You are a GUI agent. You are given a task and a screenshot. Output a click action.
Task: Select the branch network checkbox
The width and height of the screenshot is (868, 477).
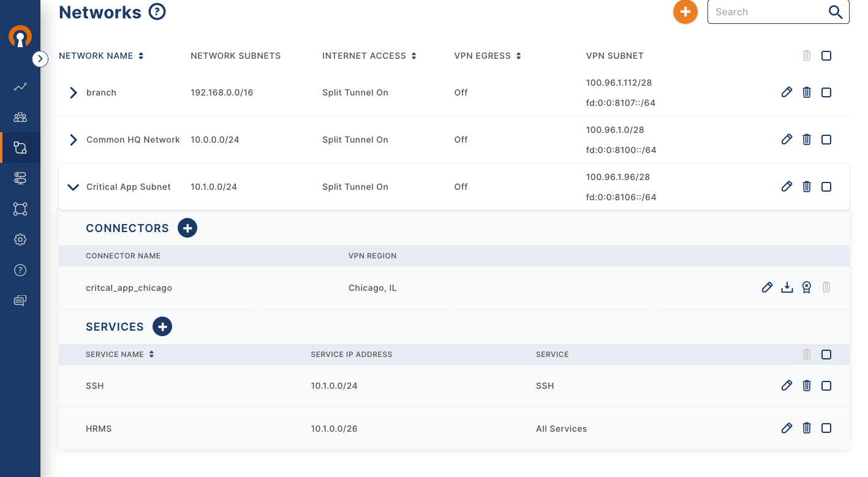tap(826, 92)
